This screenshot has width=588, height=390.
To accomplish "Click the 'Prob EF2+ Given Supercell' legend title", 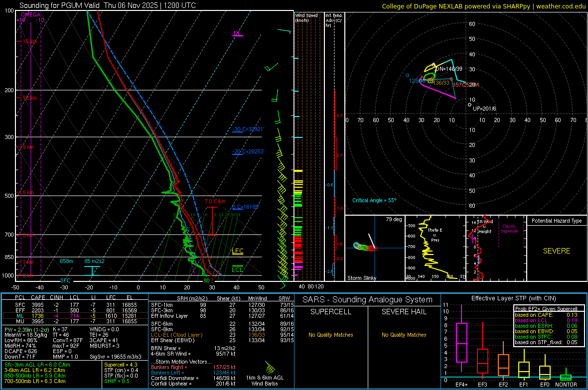I will (546, 309).
